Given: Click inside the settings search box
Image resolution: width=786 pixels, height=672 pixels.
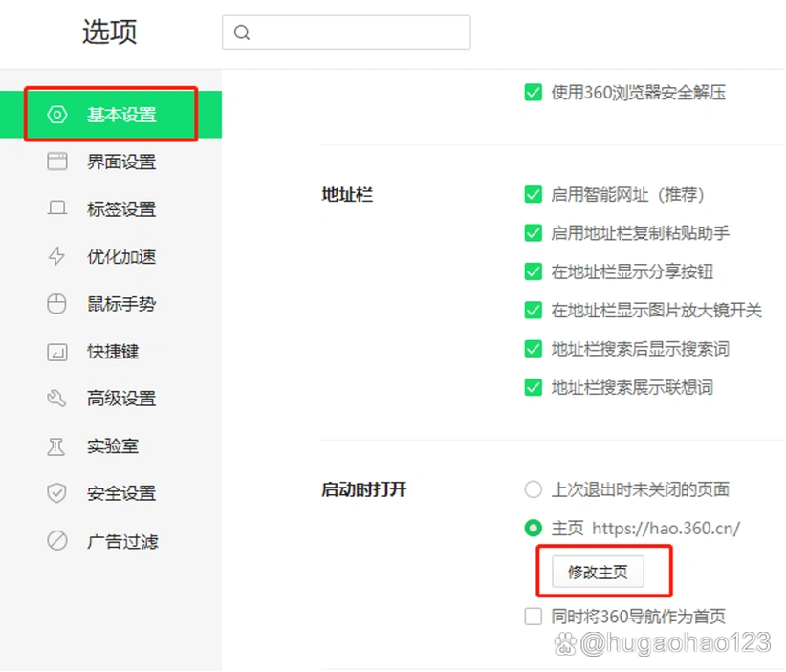Looking at the screenshot, I should (346, 32).
